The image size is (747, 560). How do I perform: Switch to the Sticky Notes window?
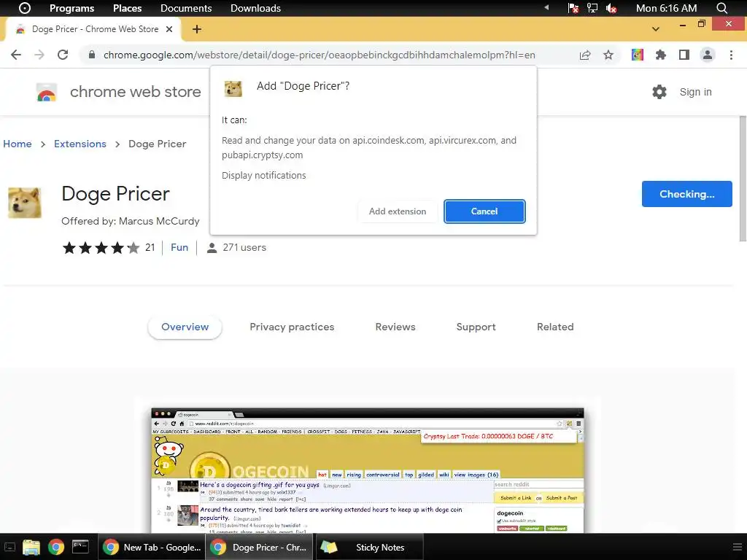(x=368, y=547)
